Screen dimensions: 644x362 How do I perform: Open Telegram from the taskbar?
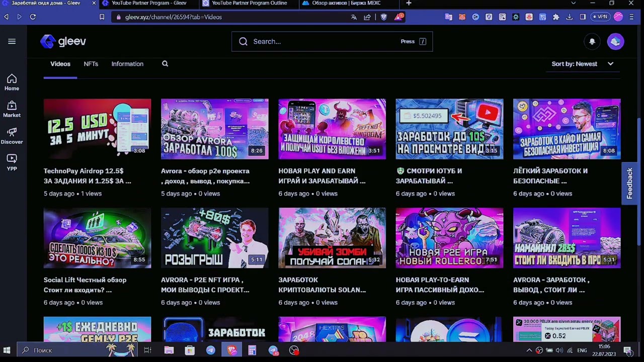211,350
